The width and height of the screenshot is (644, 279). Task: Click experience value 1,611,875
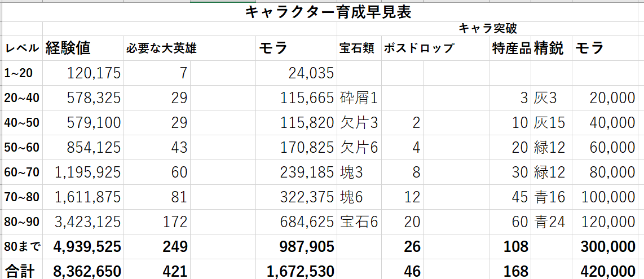(83, 197)
